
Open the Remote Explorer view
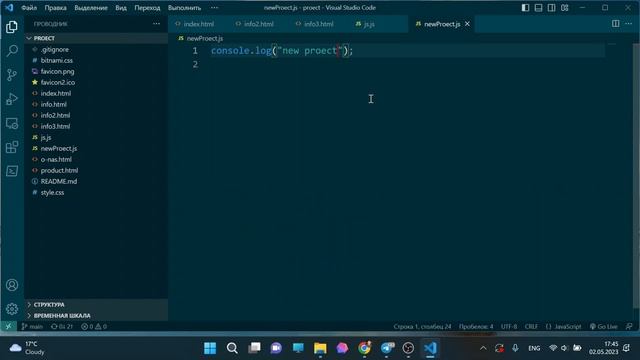[x=12, y=123]
